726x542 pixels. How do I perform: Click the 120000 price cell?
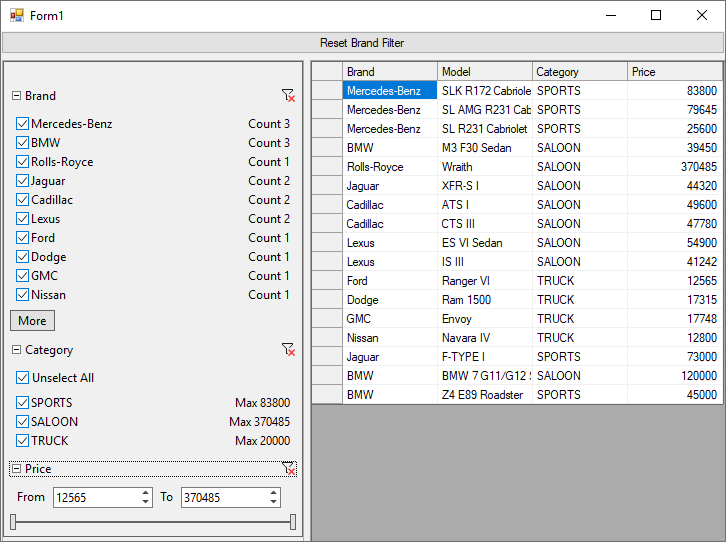click(675, 375)
